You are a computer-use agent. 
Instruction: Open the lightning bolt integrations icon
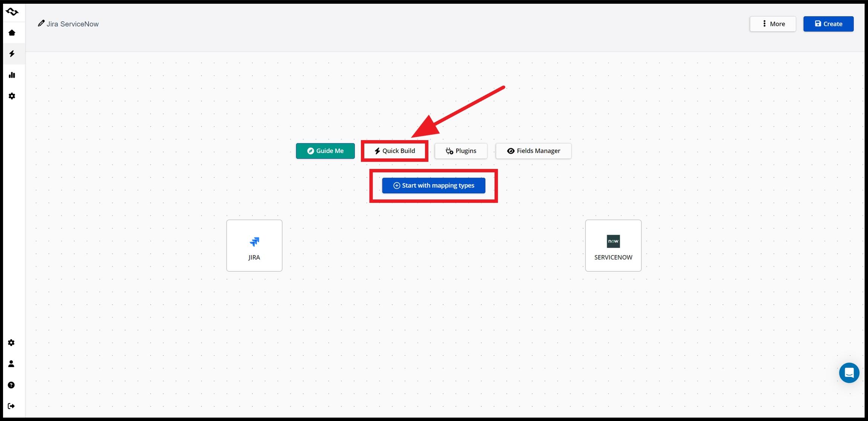[x=12, y=54]
